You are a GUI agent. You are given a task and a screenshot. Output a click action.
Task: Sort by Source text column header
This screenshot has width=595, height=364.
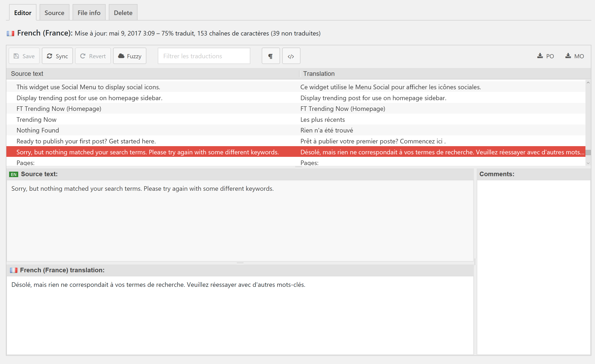point(27,74)
